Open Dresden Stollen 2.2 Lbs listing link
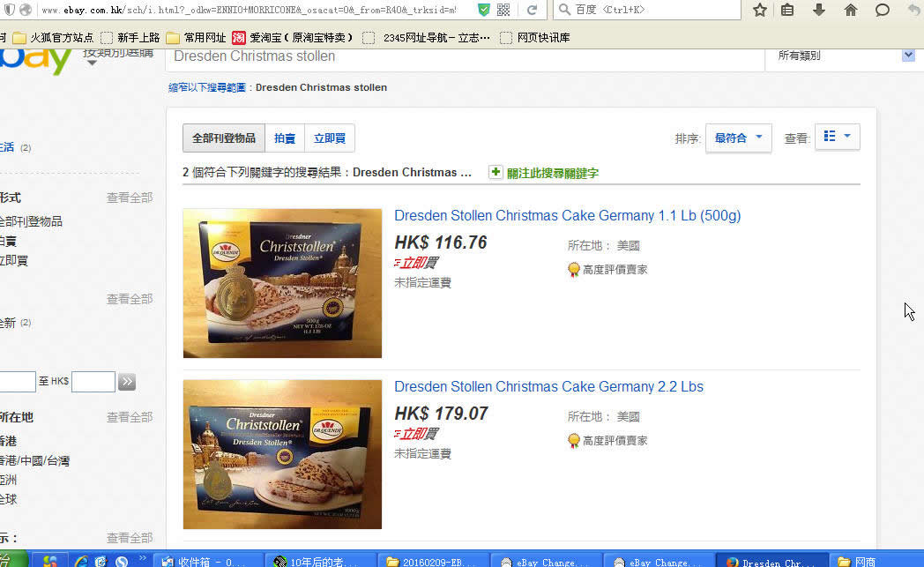 point(548,386)
